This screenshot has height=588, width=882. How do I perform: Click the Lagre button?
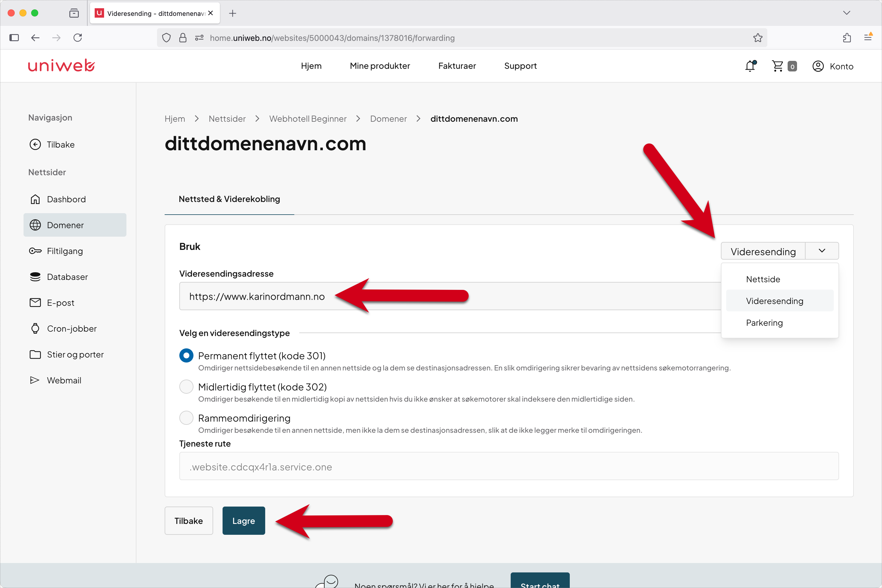pos(244,521)
